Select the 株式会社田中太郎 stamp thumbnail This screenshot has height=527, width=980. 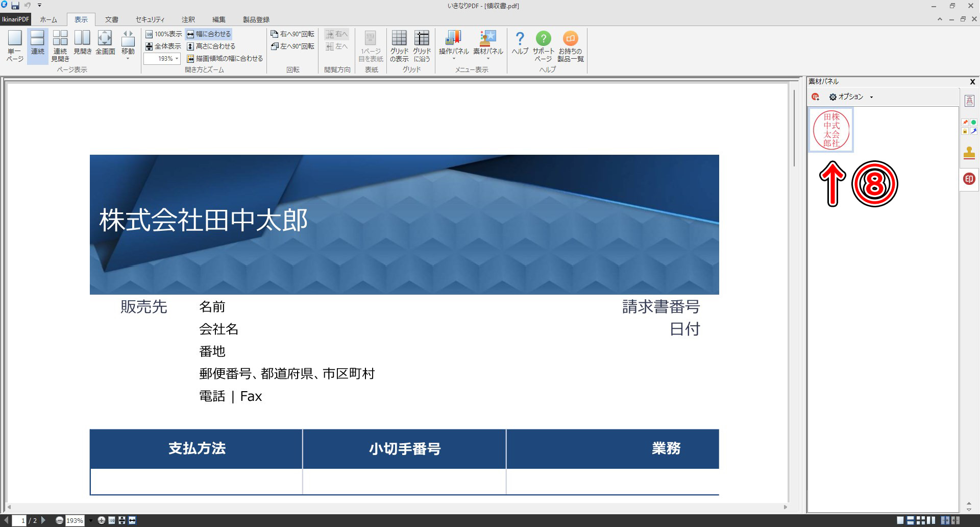pyautogui.click(x=831, y=130)
